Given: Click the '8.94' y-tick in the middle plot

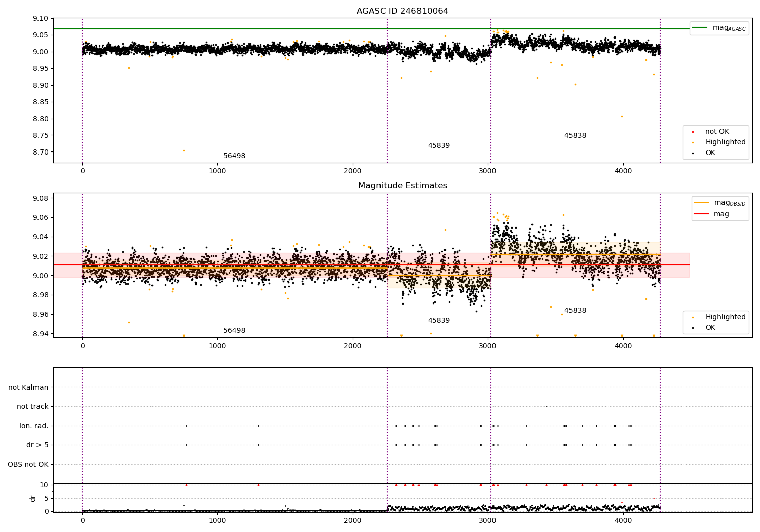Looking at the screenshot, I should 40,334.
